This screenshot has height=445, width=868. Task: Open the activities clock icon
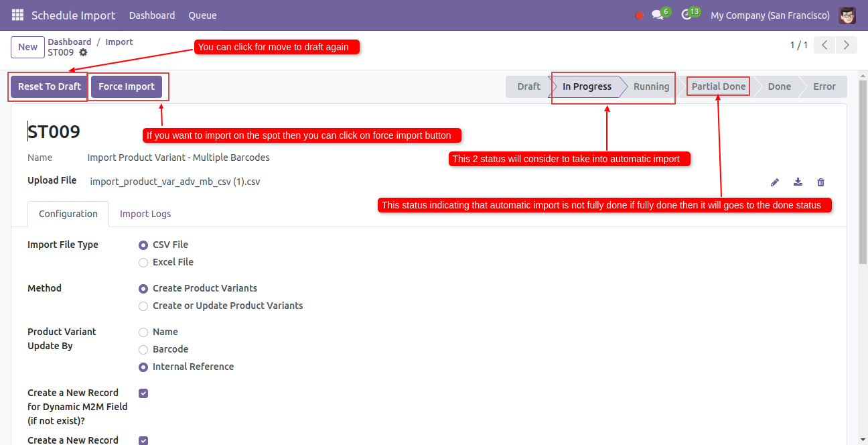pos(686,15)
